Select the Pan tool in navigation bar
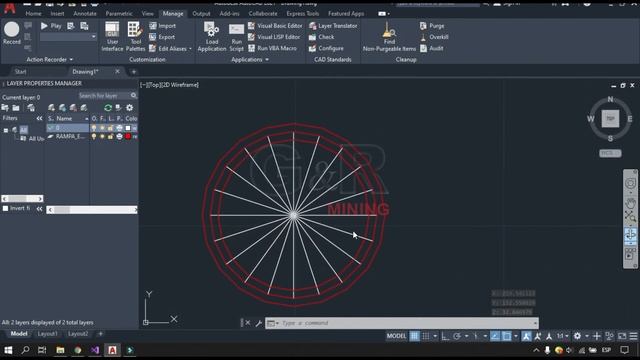 coord(630,202)
